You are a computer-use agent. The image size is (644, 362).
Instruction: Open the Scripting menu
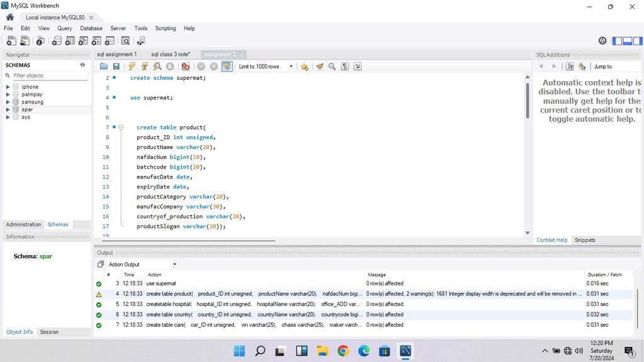tap(165, 28)
